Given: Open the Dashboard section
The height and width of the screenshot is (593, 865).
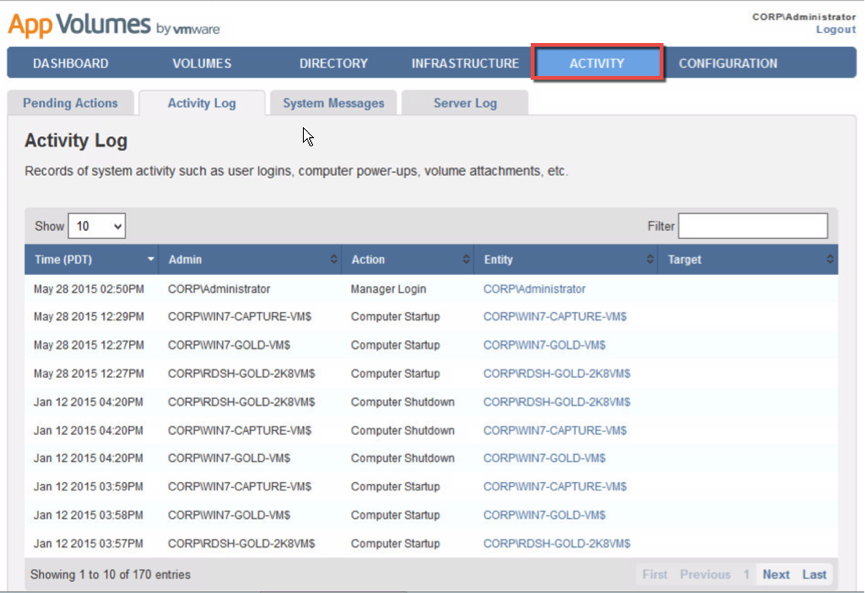Looking at the screenshot, I should pyautogui.click(x=71, y=63).
